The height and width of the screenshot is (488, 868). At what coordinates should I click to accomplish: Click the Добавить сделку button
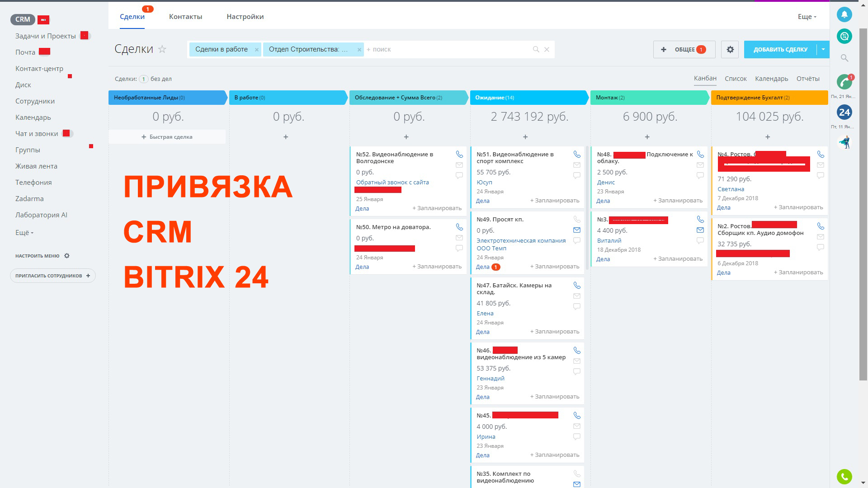(780, 50)
